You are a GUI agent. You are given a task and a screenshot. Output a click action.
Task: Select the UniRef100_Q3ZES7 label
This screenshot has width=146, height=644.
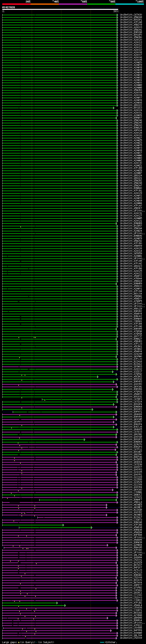point(131,371)
